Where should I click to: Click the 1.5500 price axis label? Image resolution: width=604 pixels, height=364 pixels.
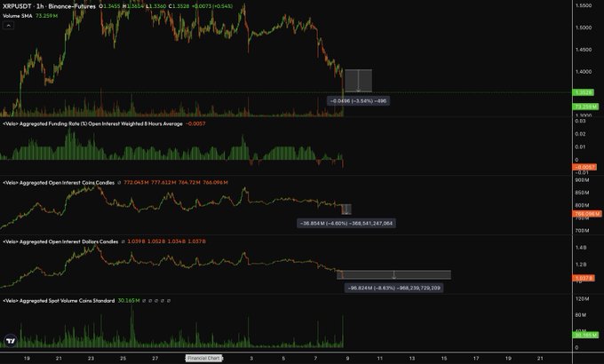(584, 6)
